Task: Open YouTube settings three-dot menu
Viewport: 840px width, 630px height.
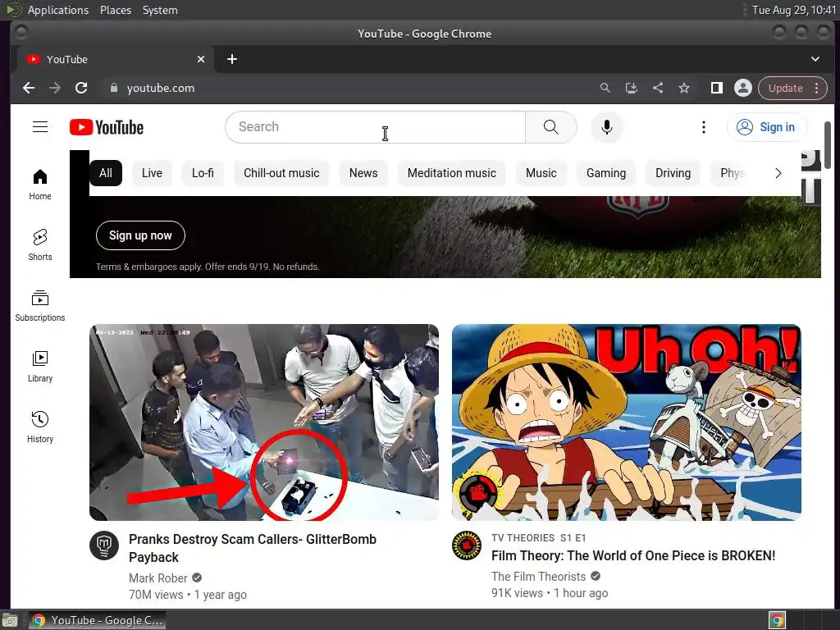Action: pyautogui.click(x=703, y=127)
